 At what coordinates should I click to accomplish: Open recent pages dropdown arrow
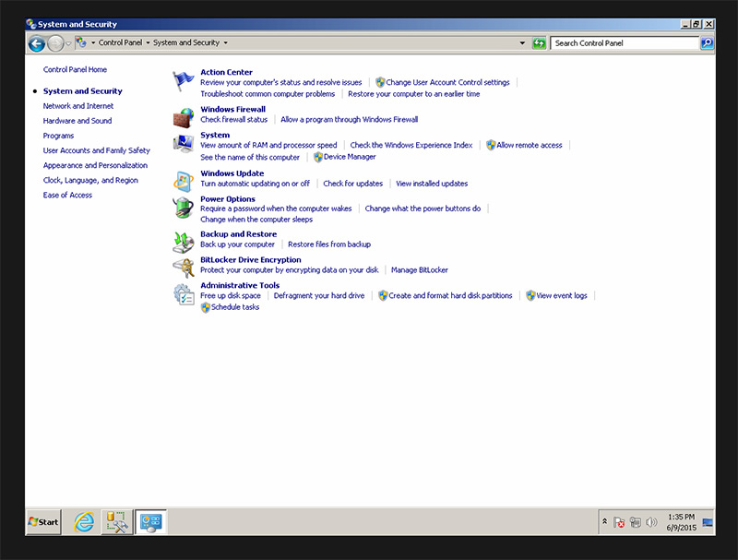click(68, 43)
